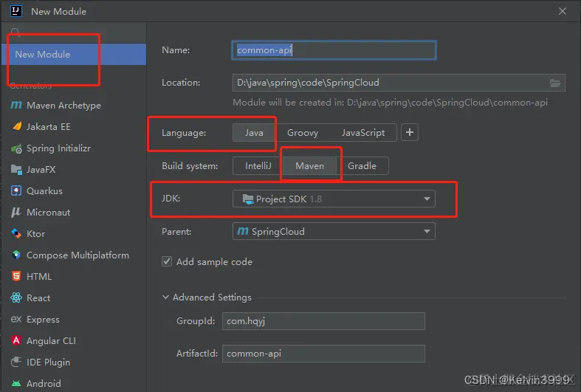The width and height of the screenshot is (581, 392).
Task: Select the Maven Archetype generator icon
Action: (x=16, y=106)
